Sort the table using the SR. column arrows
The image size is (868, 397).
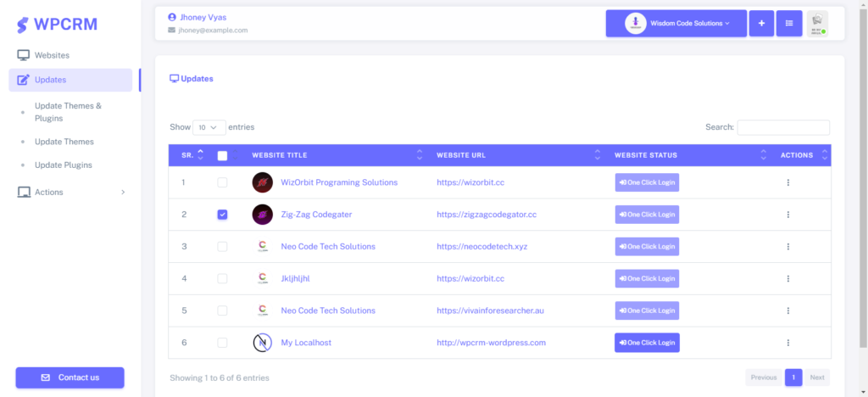coord(200,155)
